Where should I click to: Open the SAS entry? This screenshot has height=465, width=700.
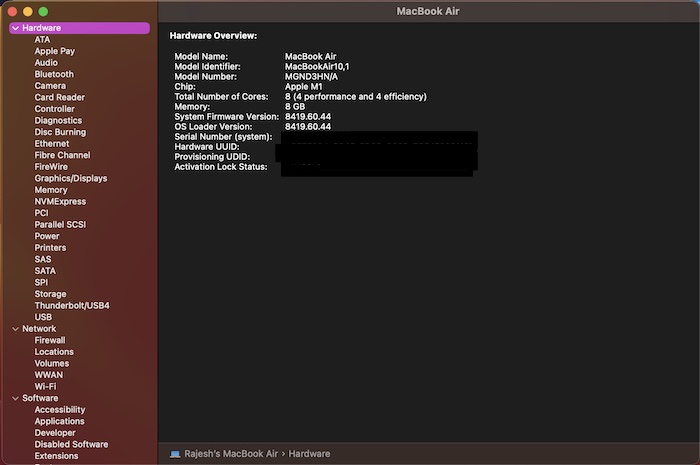click(43, 259)
